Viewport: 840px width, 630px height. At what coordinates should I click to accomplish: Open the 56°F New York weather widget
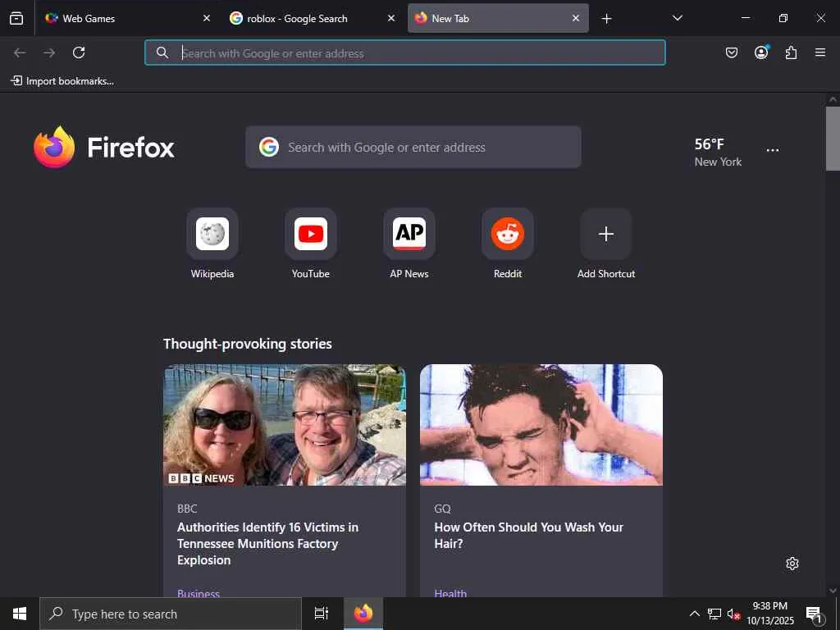point(718,152)
